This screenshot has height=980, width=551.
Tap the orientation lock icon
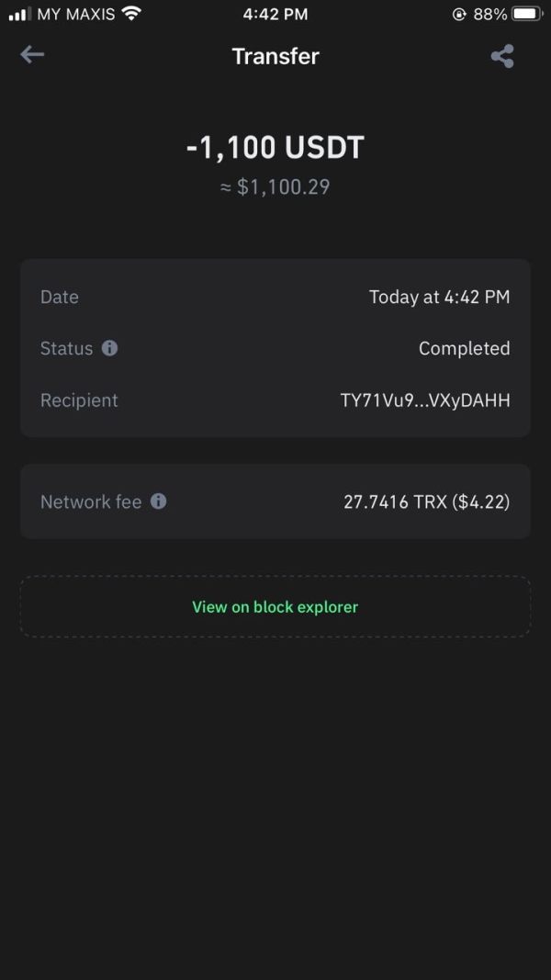click(x=459, y=14)
